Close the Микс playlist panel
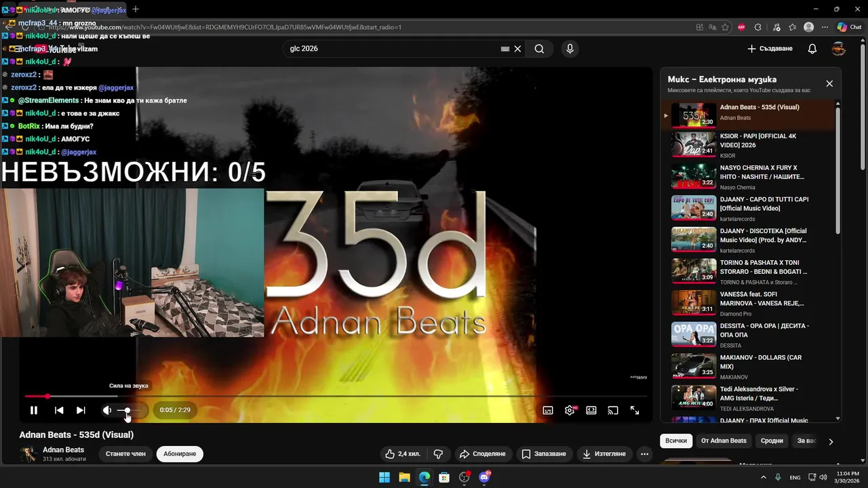This screenshot has width=868, height=488. coord(829,83)
